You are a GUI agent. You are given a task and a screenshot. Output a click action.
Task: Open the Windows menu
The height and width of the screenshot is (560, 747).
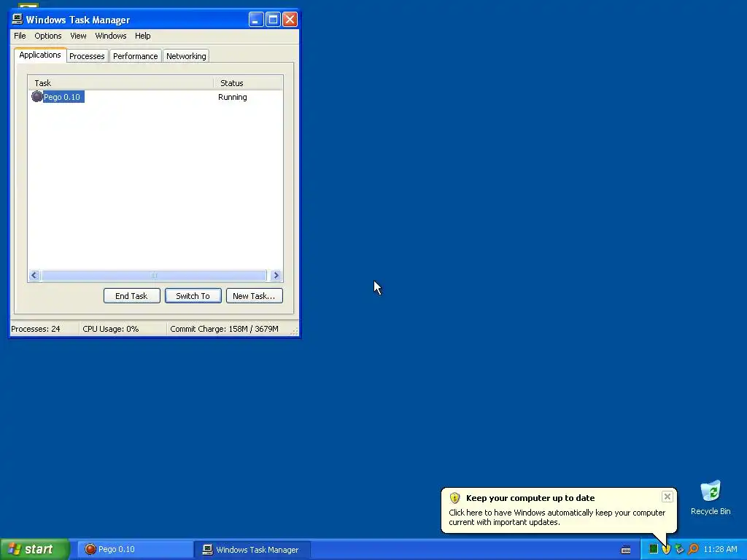(111, 36)
